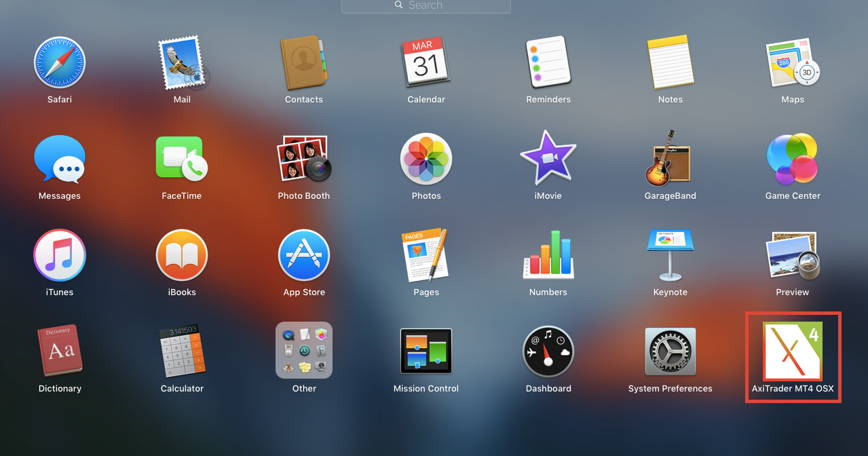The width and height of the screenshot is (868, 456).
Task: Start the FaceTime app
Action: [181, 159]
